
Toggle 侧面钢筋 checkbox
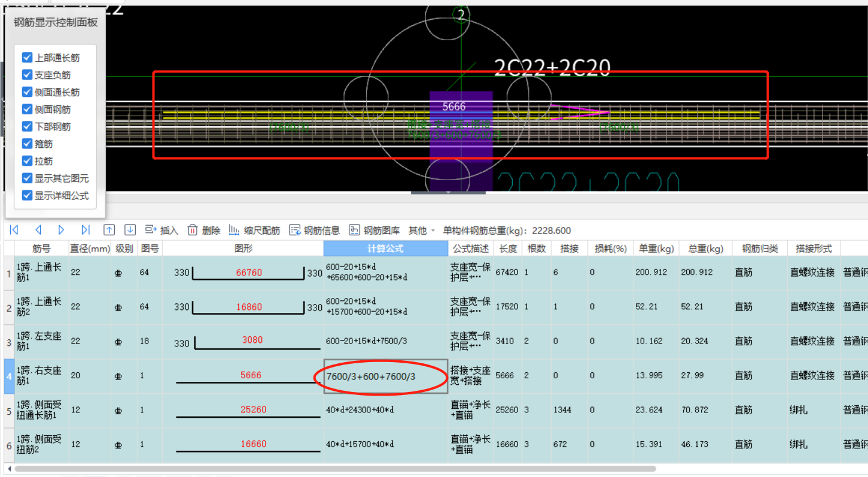[27, 109]
